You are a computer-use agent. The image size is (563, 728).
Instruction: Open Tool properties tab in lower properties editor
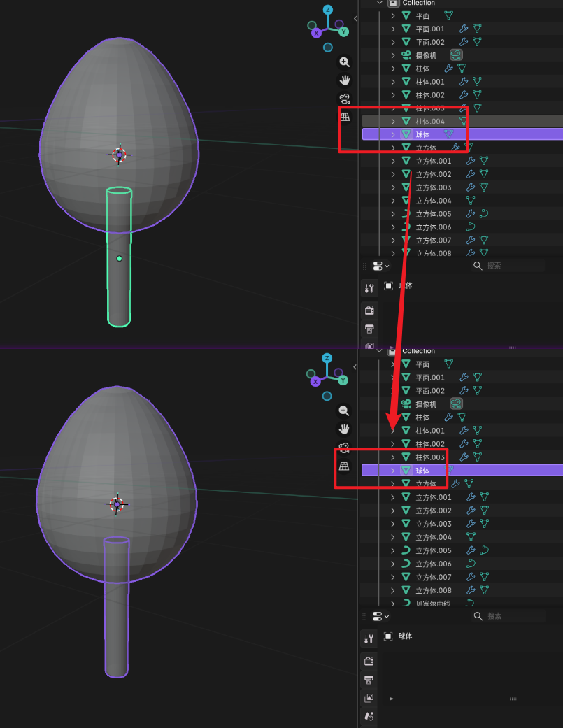click(369, 638)
